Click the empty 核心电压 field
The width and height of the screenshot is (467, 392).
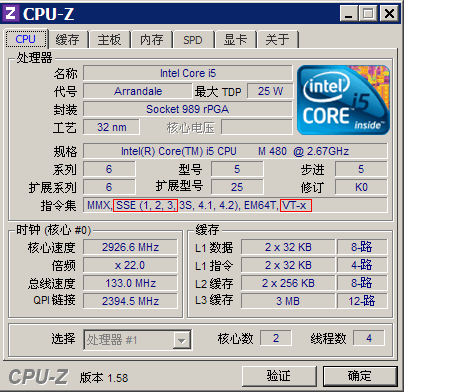pos(257,127)
